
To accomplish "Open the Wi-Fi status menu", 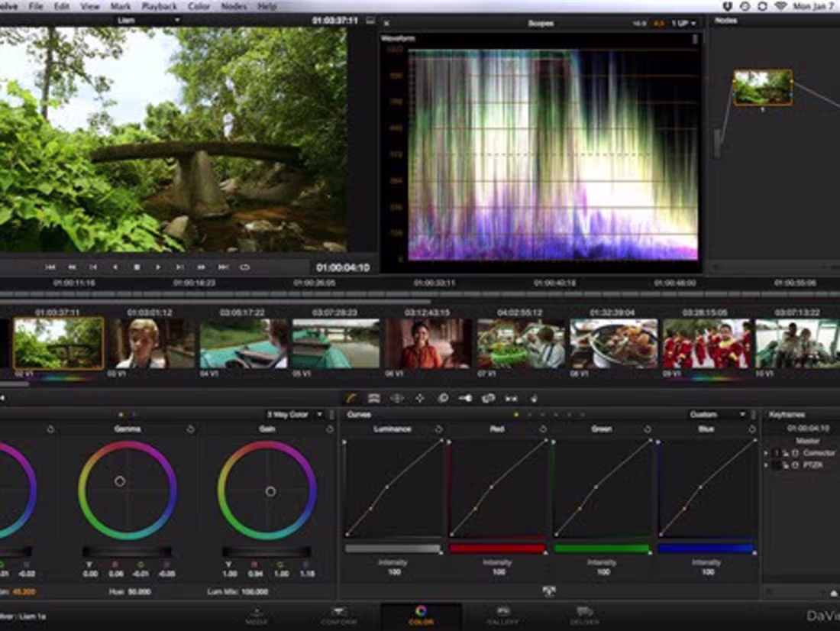I will [780, 6].
